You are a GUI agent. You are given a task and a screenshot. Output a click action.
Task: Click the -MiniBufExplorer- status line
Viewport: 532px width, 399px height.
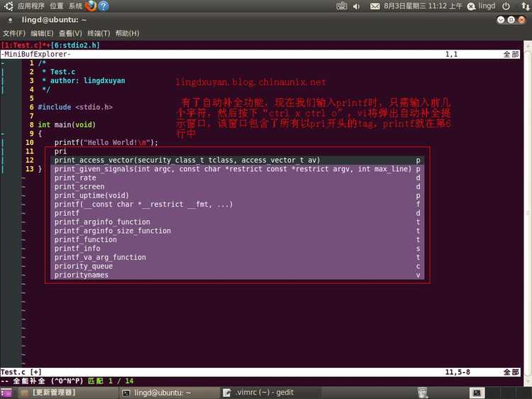coord(260,55)
